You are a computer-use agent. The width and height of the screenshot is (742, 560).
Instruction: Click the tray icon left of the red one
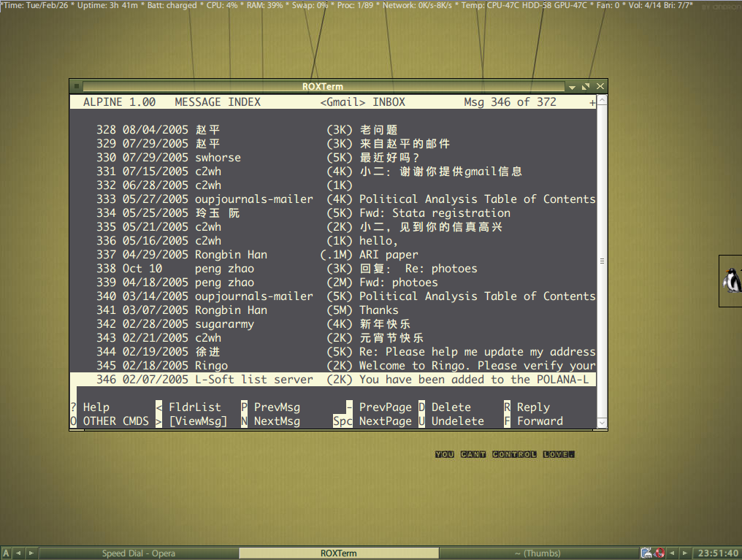pyautogui.click(x=646, y=553)
